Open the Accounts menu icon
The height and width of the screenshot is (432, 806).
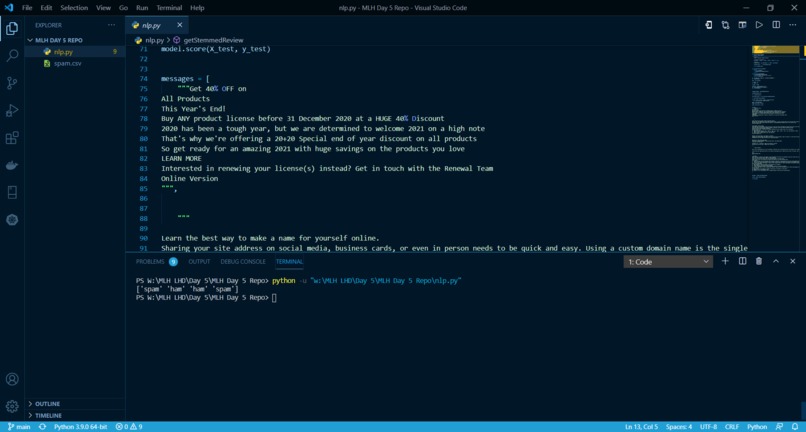[x=12, y=379]
